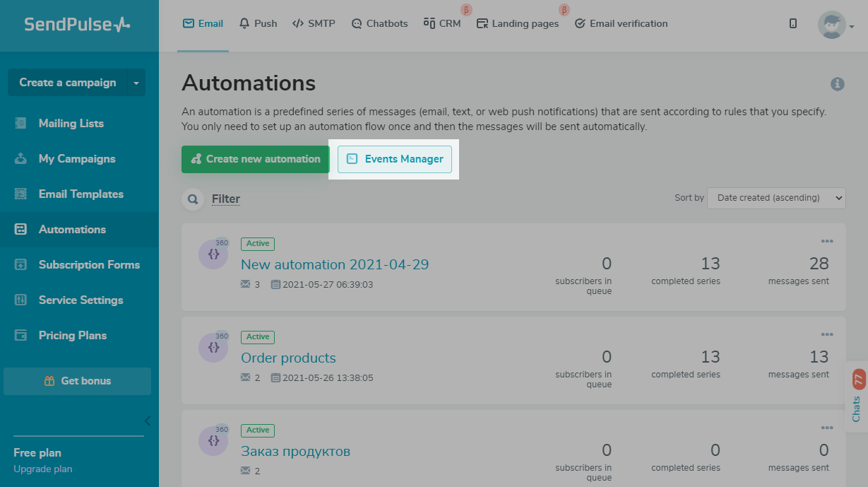Open the Events Manager
Viewport: 868px width, 487px height.
(x=395, y=159)
